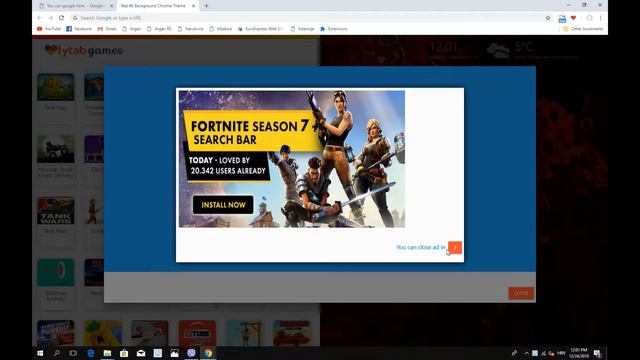Show hidden system tray icons
Image resolution: width=640 pixels, height=360 pixels.
click(527, 353)
